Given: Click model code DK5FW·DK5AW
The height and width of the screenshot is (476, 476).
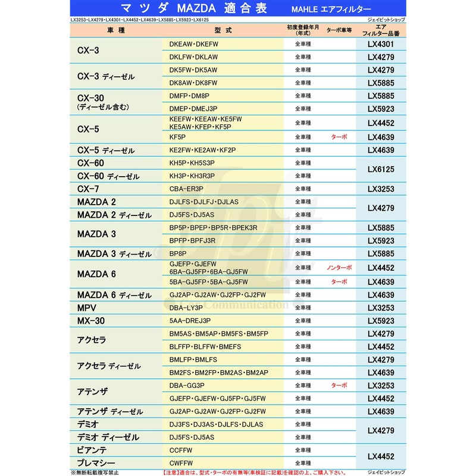Looking at the screenshot, I should click(193, 70).
